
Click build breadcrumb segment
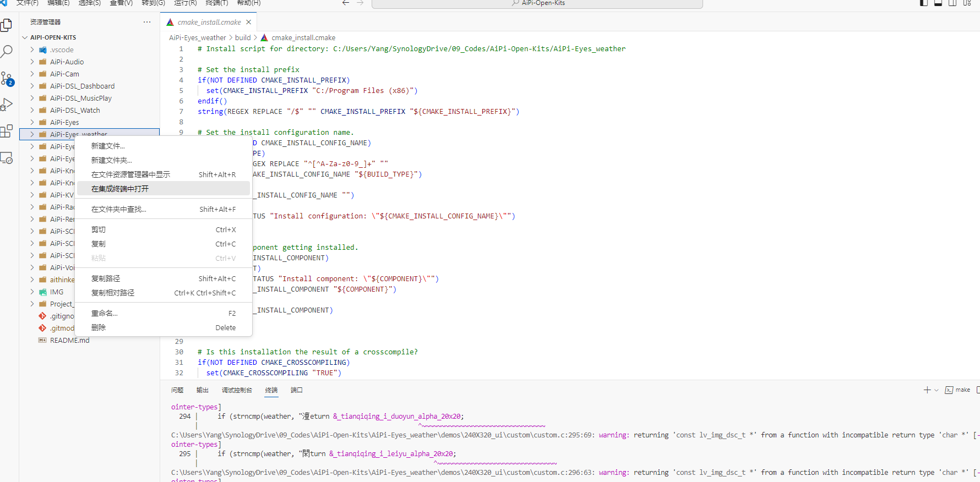coord(243,37)
